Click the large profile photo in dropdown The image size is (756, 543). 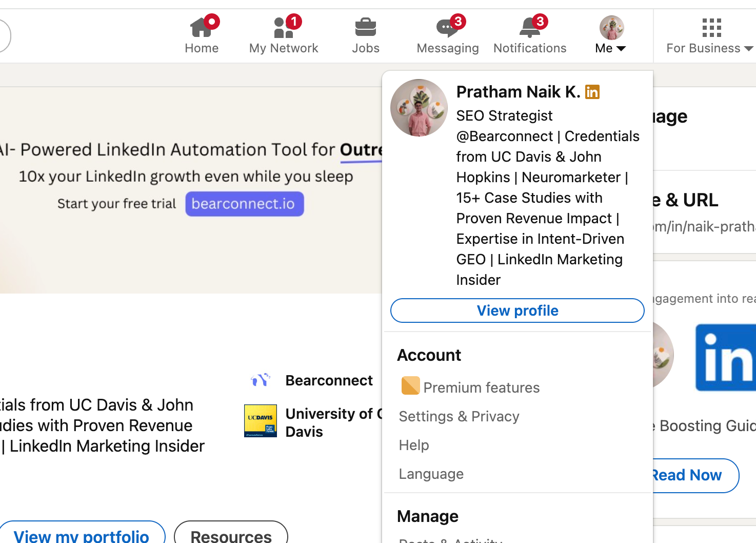(x=419, y=108)
